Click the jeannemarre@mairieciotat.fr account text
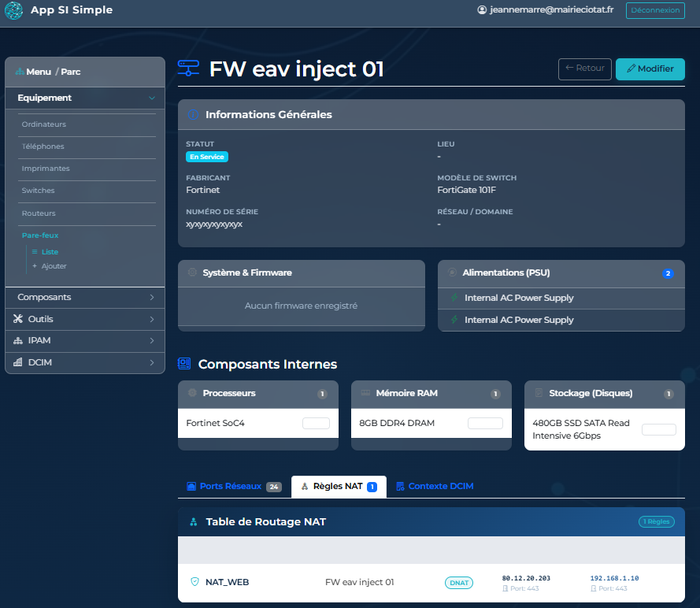Screen dimensions: 700x608 point(551,9)
